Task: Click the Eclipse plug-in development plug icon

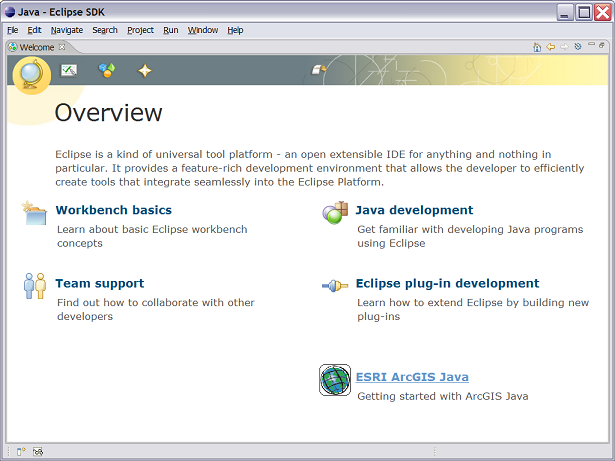Action: pyautogui.click(x=335, y=286)
